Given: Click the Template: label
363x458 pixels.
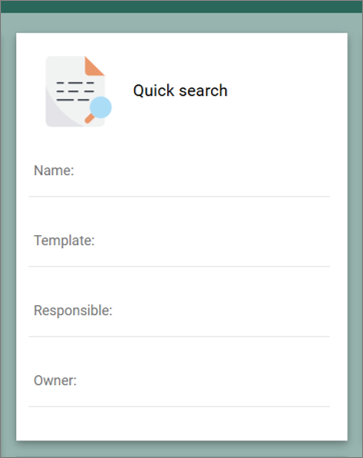Looking at the screenshot, I should click(64, 240).
